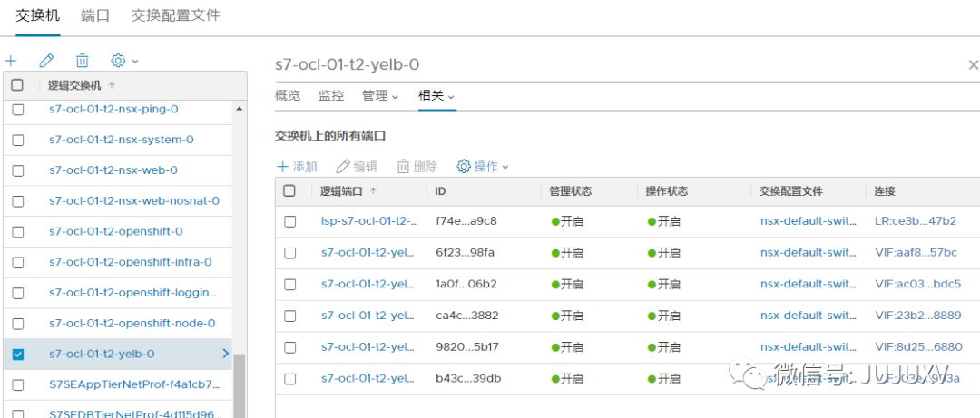
Task: Check the port row with ID b43c...39db
Action: coord(290,379)
